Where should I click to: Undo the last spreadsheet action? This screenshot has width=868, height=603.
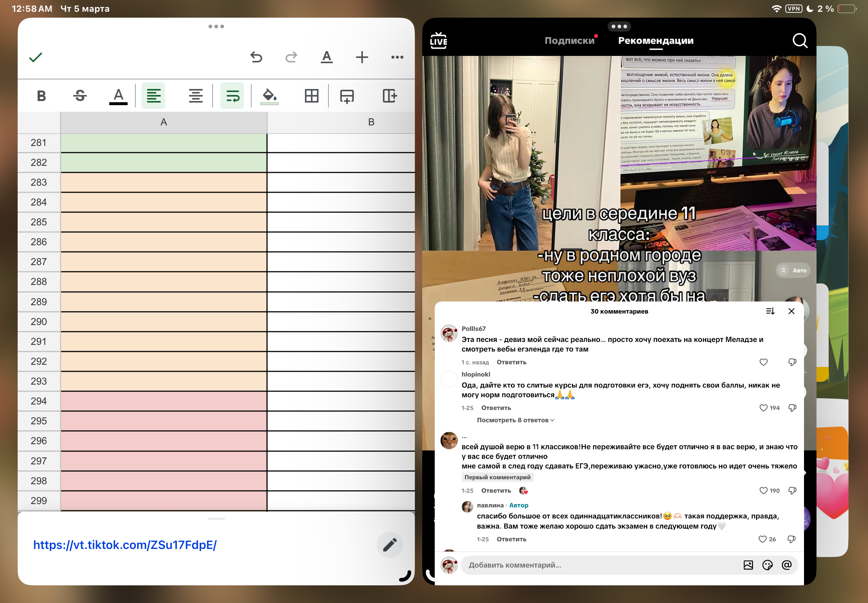256,57
